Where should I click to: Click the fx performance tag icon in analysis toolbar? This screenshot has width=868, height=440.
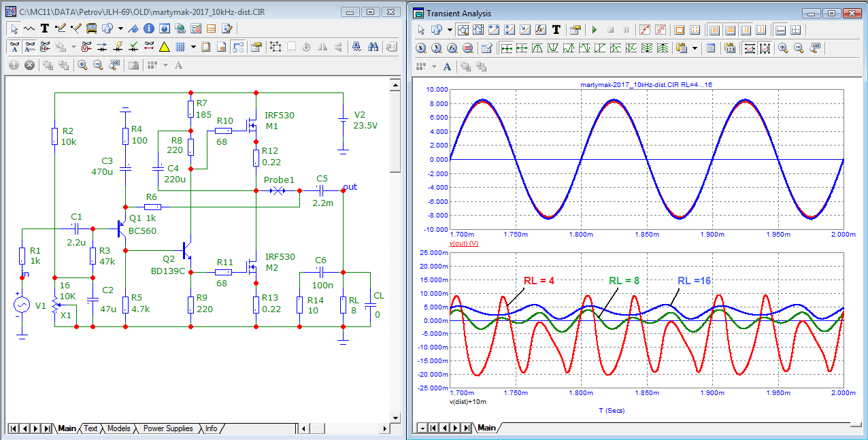click(541, 29)
